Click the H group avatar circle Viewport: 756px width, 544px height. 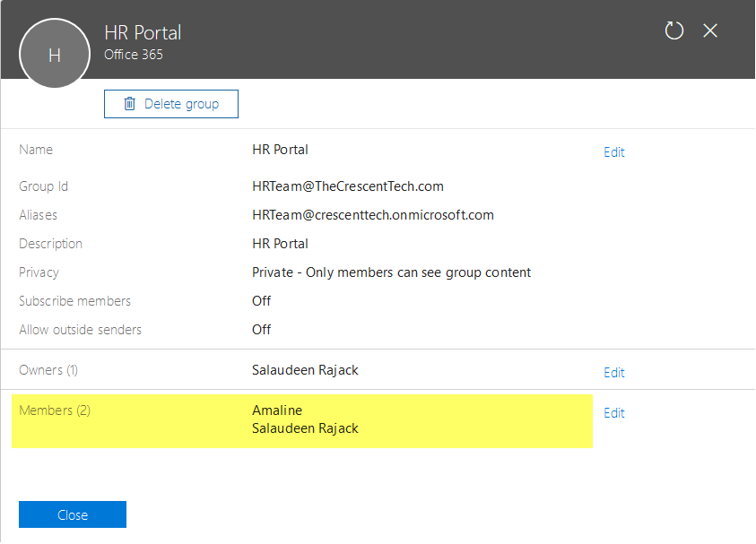click(x=55, y=54)
